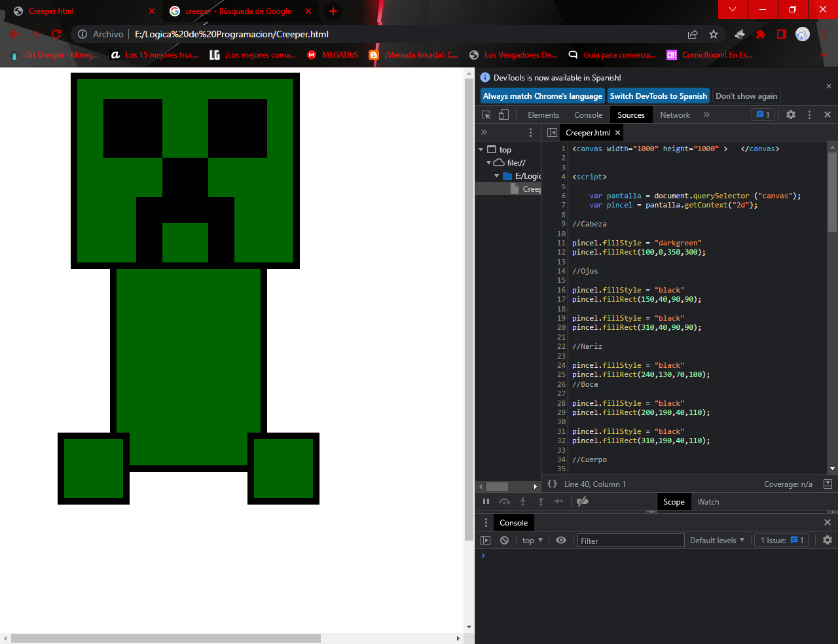838x644 pixels.
Task: Toggle the inspect element picker
Action: [486, 115]
